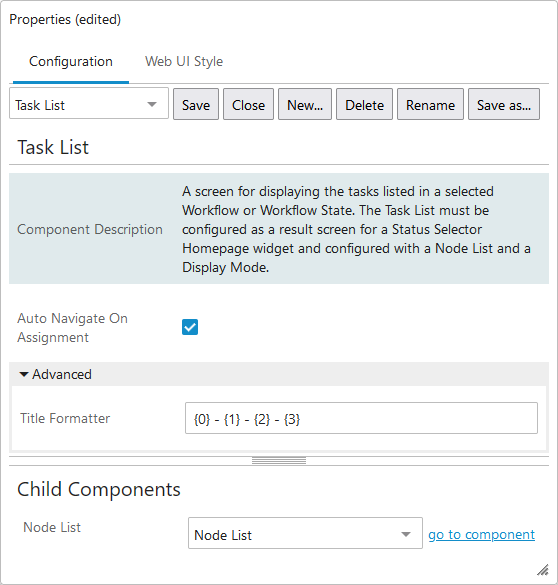The image size is (558, 585).
Task: Click the Save as... button
Action: [x=504, y=104]
